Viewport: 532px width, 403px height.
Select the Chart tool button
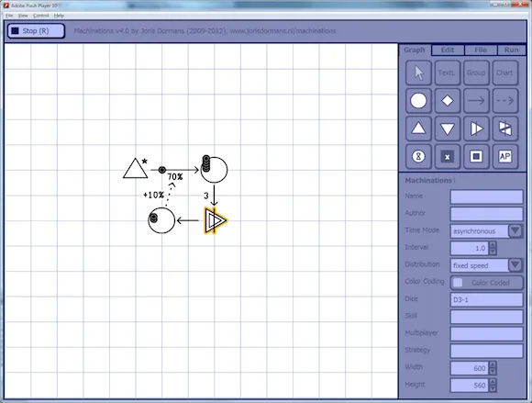[504, 73]
